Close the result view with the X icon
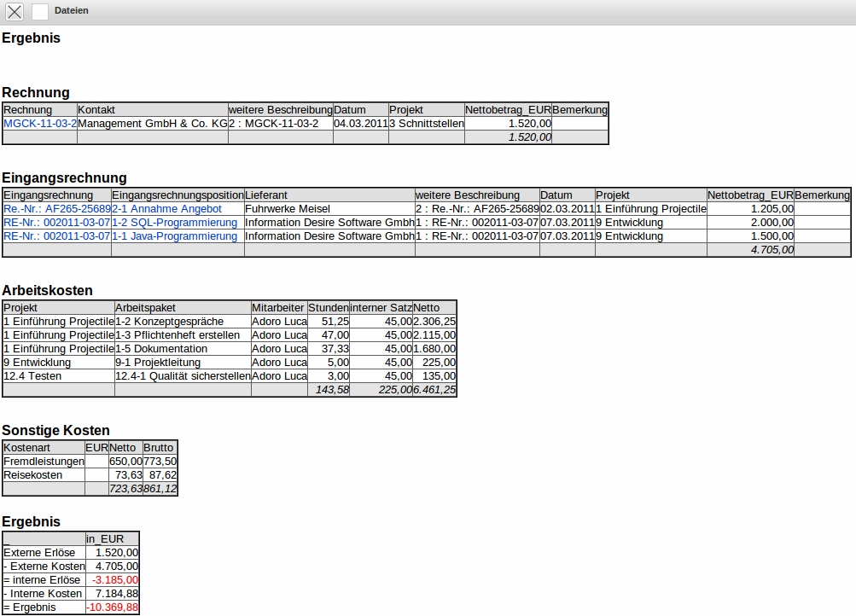 click(x=15, y=11)
